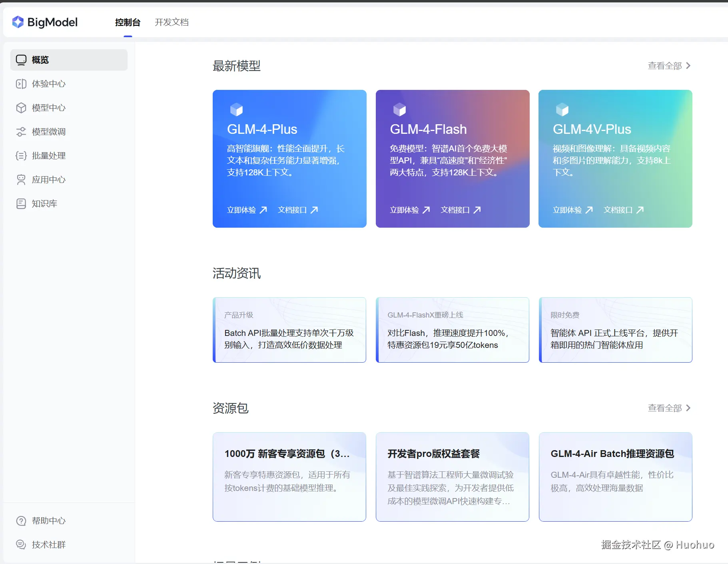728x564 pixels.
Task: Click the GLM-4V-Plus card title
Action: (x=592, y=129)
